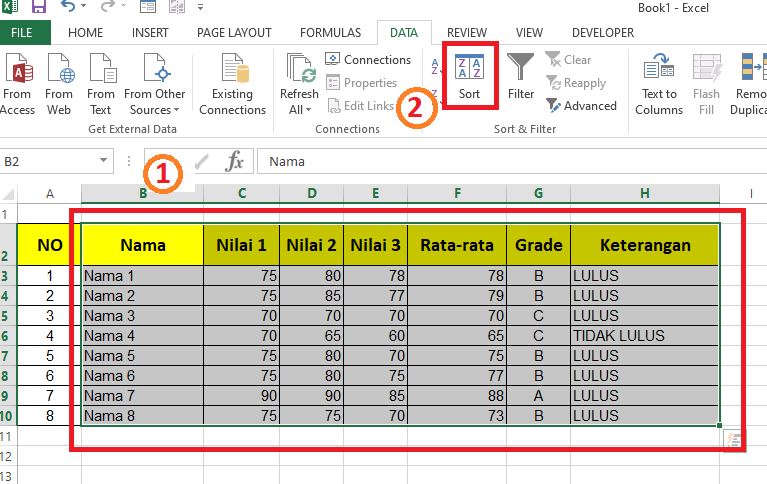
Task: Open the Sort dialog
Action: pyautogui.click(x=469, y=76)
